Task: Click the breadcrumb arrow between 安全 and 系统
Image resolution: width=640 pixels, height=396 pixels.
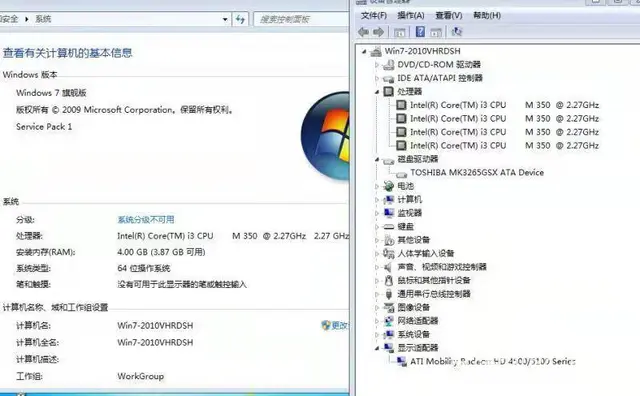Action: click(27, 19)
